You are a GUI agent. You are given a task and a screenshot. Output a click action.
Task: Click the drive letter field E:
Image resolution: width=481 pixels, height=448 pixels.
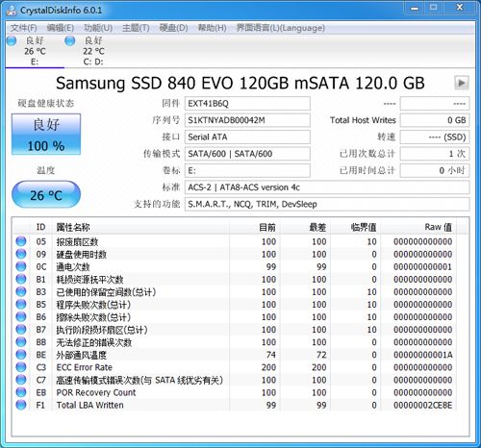247,170
